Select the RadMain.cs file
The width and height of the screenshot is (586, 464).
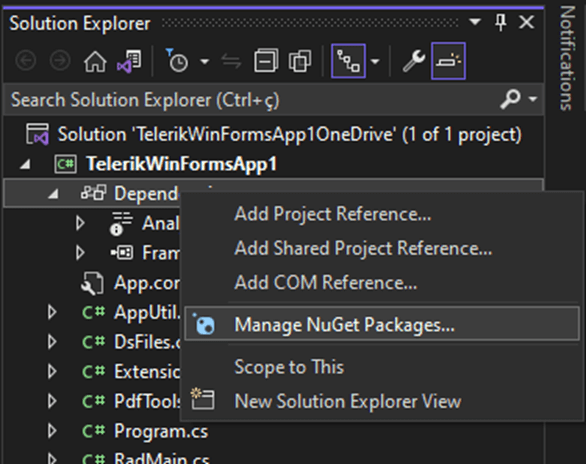click(161, 458)
